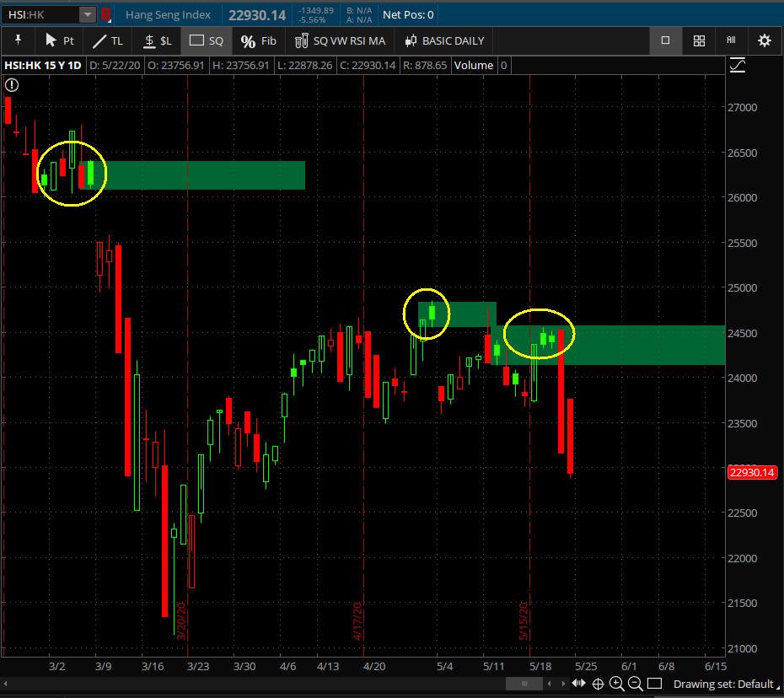Screen dimensions: 784x698
Task: Select the $L price level tool
Action: click(157, 40)
